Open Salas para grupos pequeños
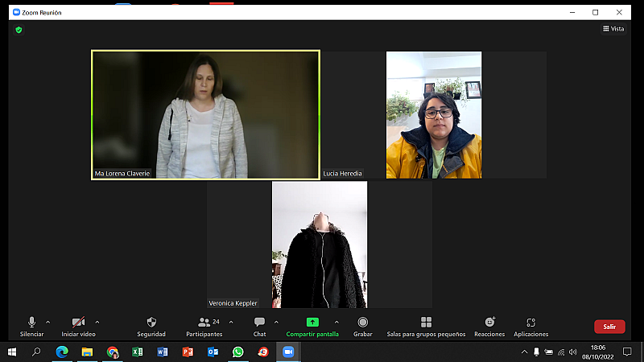This screenshot has width=644, height=362. tap(426, 326)
